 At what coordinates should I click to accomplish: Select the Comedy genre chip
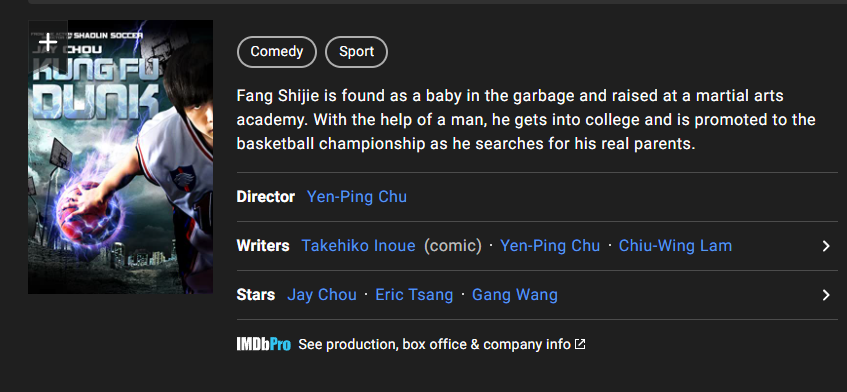(277, 52)
